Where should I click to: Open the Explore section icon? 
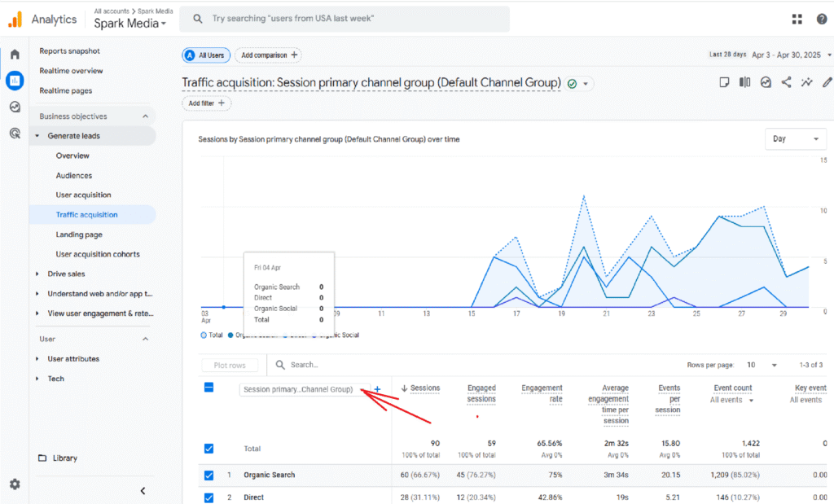pyautogui.click(x=15, y=107)
